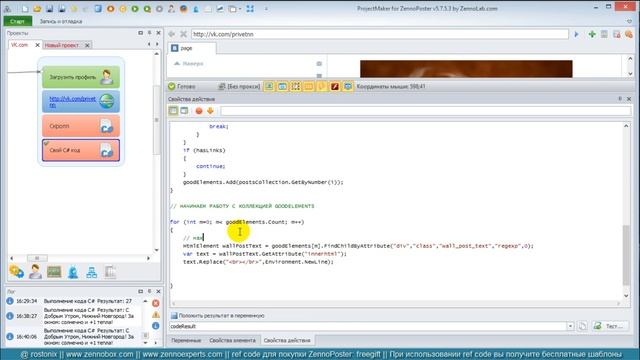Switch to second layout view in action properties

click(184, 111)
